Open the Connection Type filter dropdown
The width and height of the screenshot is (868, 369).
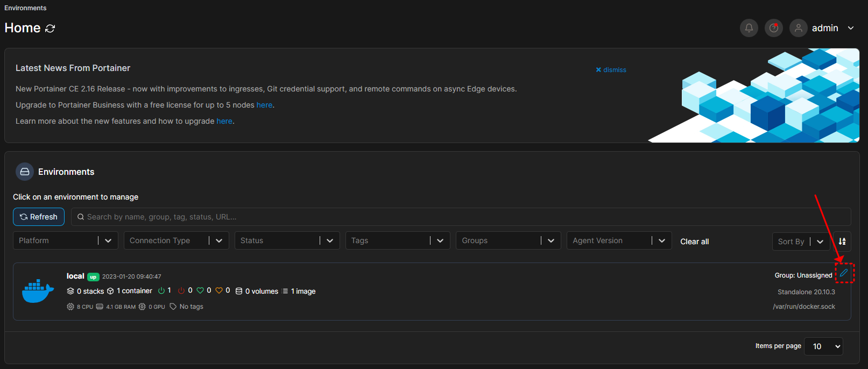pyautogui.click(x=177, y=240)
